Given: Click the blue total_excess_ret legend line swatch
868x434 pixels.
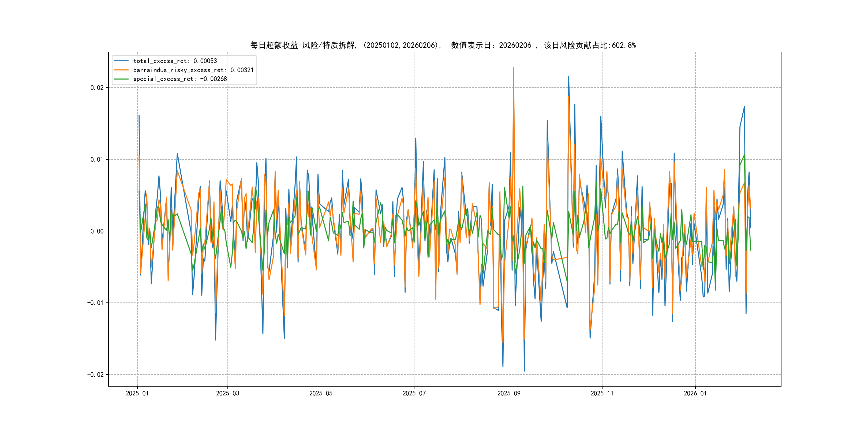Looking at the screenshot, I should pos(121,61).
